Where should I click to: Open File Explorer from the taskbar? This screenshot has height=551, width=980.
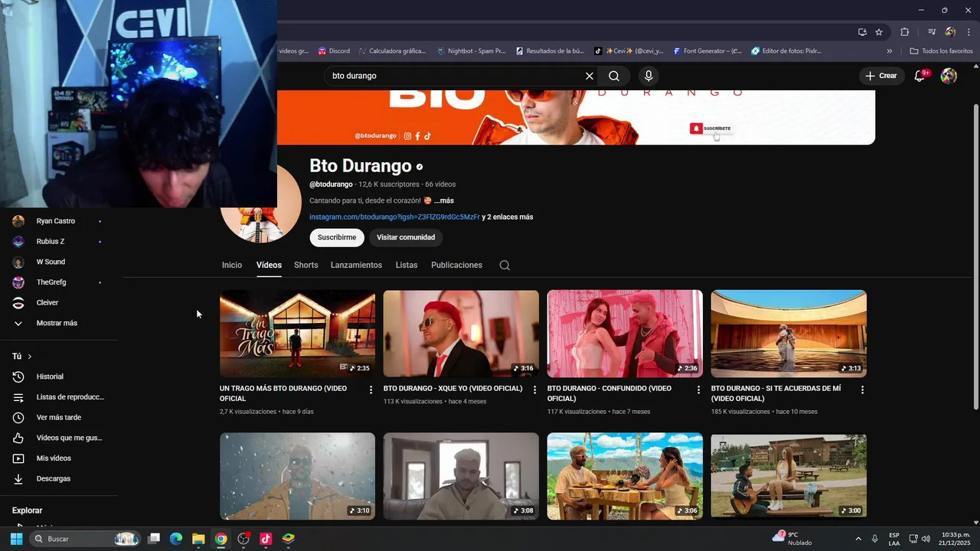point(198,539)
